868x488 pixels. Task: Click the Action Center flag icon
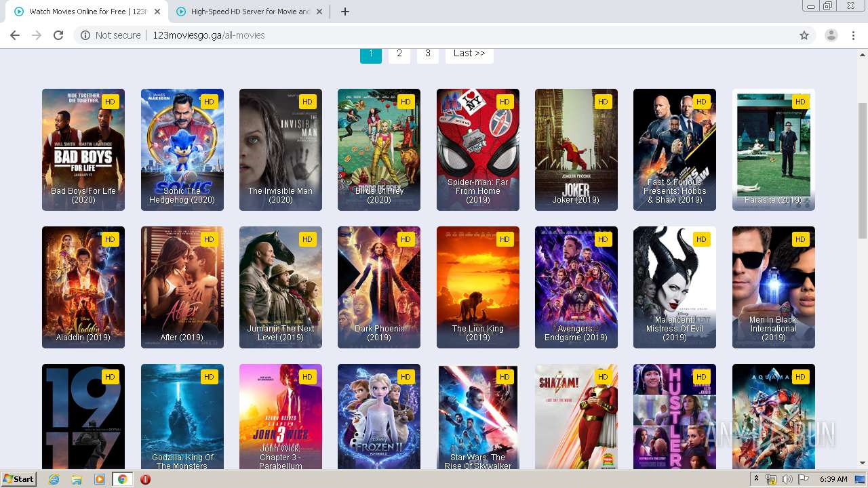tap(804, 479)
